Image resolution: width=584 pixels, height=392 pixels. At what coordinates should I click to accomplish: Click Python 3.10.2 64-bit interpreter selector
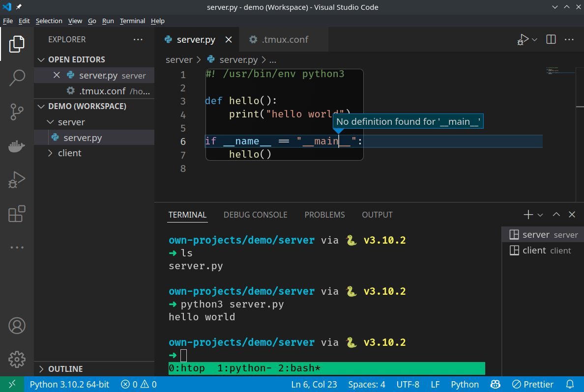click(x=69, y=384)
